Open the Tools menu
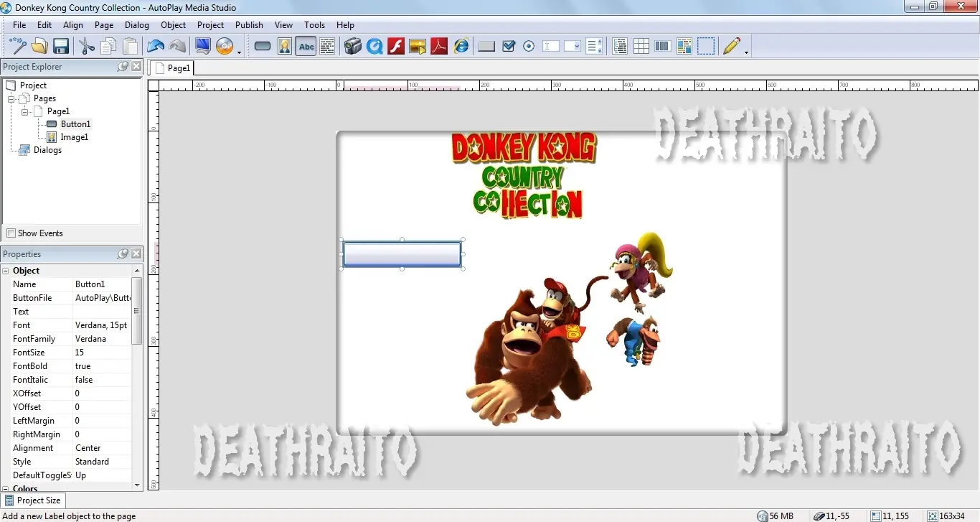Image resolution: width=980 pixels, height=522 pixels. (314, 24)
